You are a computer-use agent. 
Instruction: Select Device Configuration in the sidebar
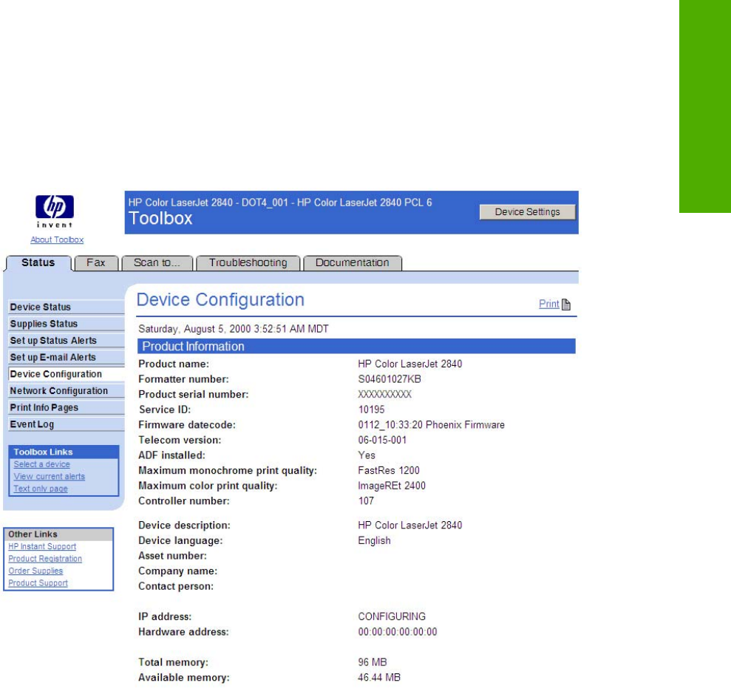[x=67, y=374]
